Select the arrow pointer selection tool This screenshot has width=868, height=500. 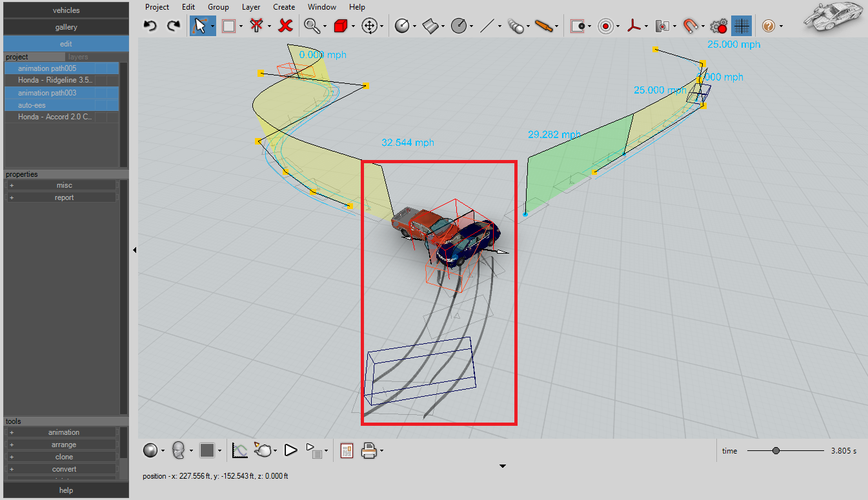click(199, 26)
